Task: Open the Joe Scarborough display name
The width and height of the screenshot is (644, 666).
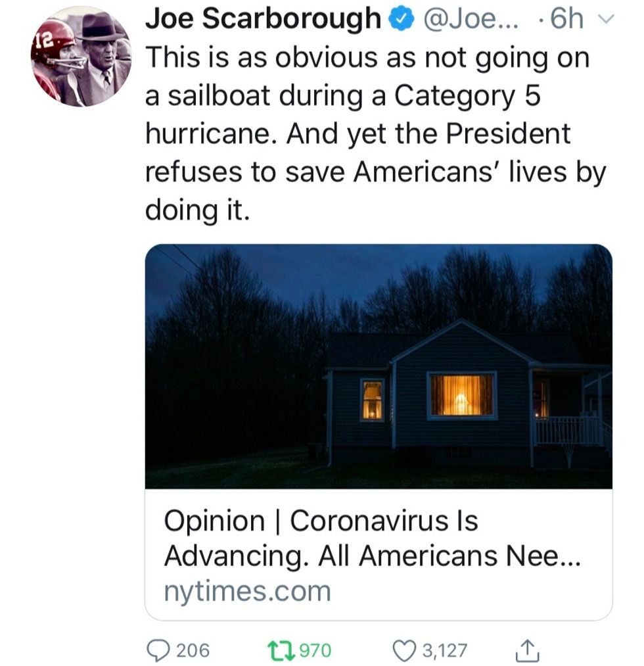Action: (x=263, y=21)
